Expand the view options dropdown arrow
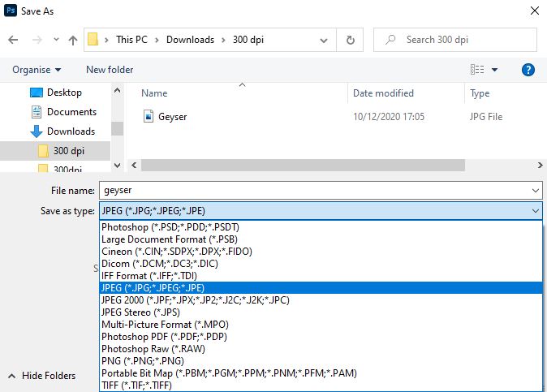Image resolution: width=547 pixels, height=392 pixels. (x=495, y=70)
